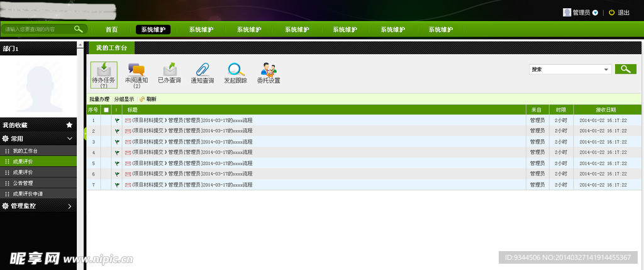The height and width of the screenshot is (270, 644).
Task: Click the green search button beside 搜索 box
Action: (625, 69)
